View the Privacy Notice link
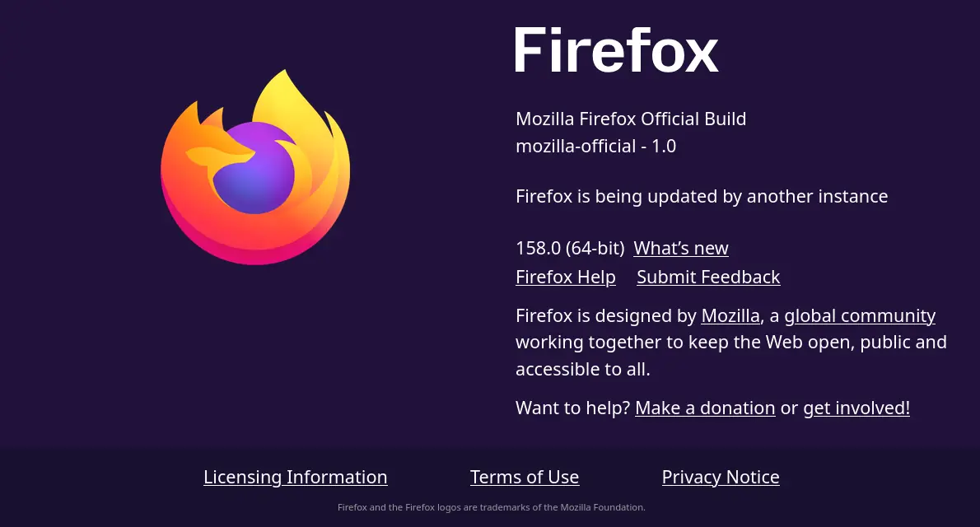The image size is (980, 527). [721, 477]
